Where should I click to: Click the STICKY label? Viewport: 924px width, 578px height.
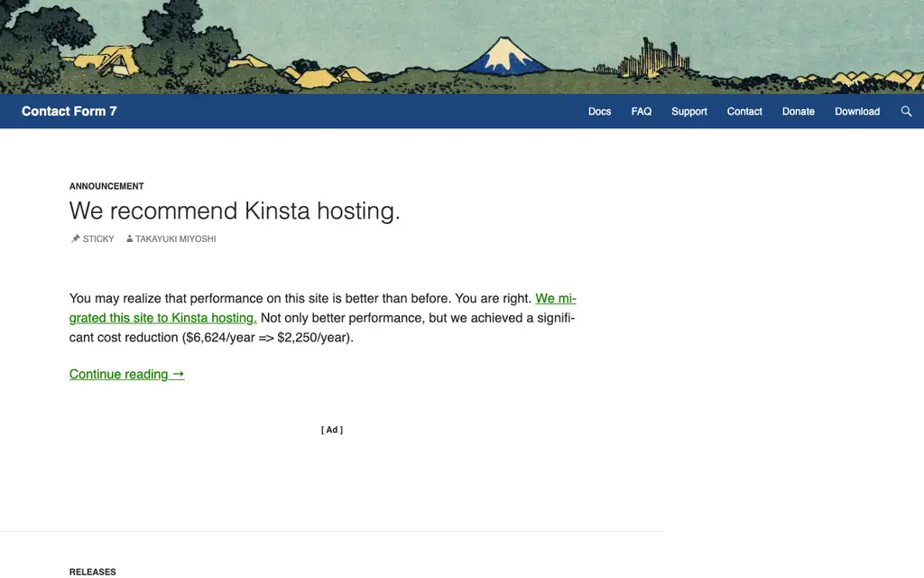coord(98,238)
